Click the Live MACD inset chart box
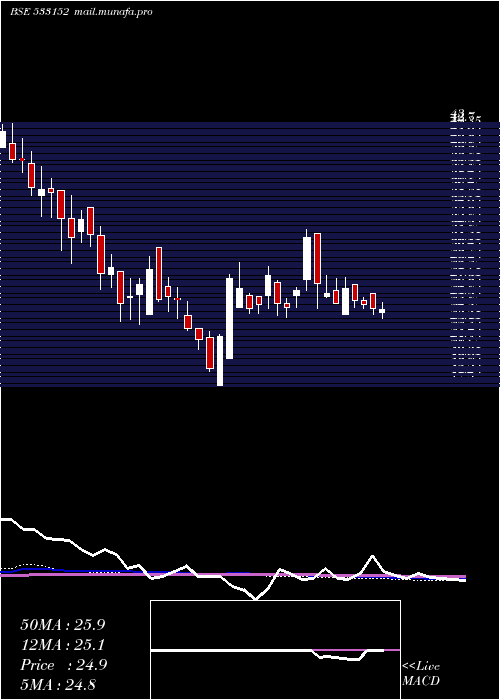 275,650
